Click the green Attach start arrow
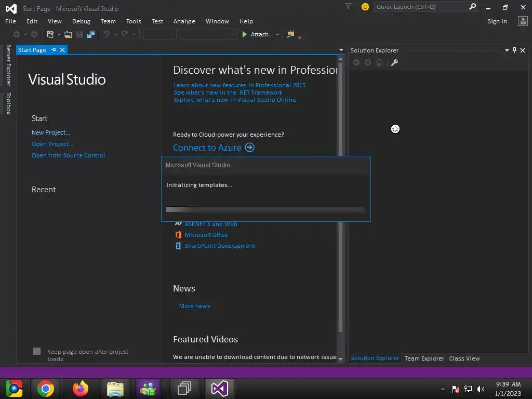The width and height of the screenshot is (532, 399). click(x=244, y=34)
